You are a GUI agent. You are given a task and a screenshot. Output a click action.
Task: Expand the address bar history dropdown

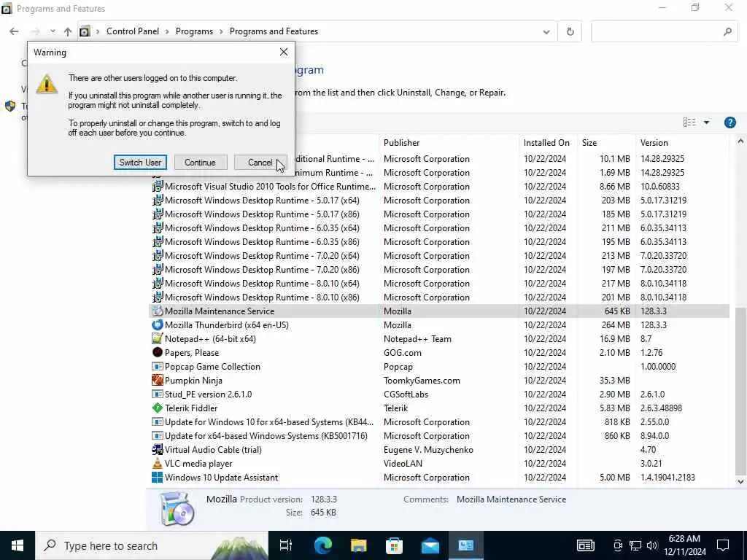[x=546, y=32]
